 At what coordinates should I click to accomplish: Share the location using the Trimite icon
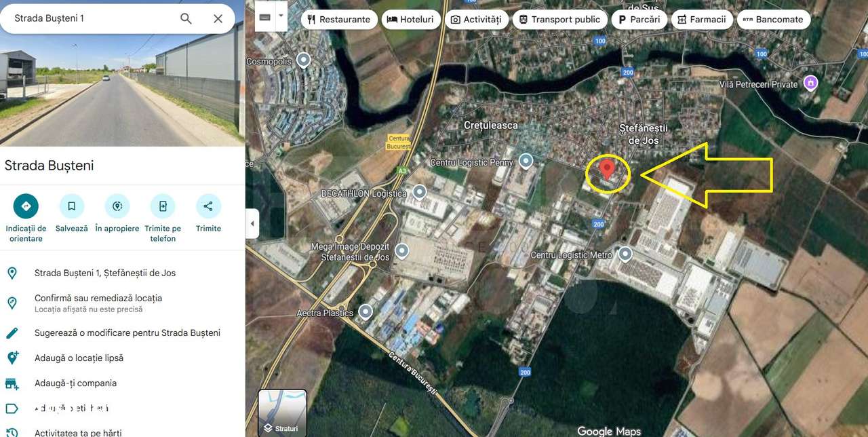(208, 206)
